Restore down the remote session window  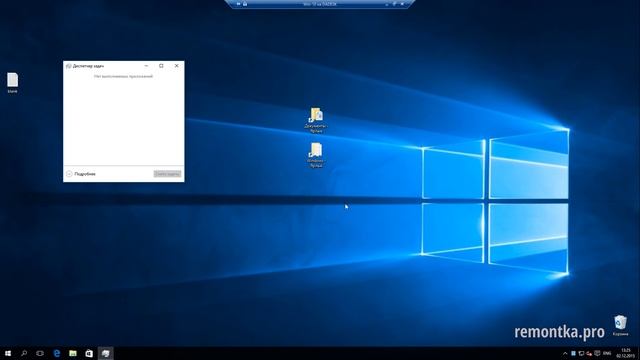[394, 4]
